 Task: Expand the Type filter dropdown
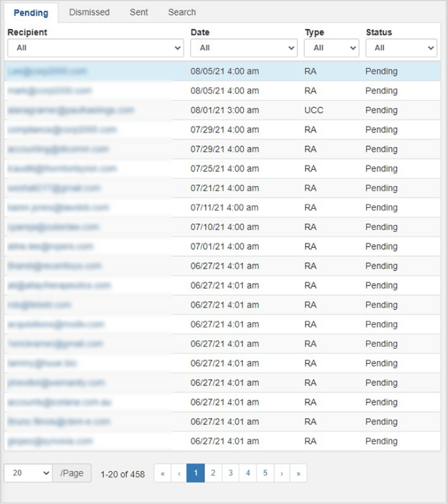[332, 48]
